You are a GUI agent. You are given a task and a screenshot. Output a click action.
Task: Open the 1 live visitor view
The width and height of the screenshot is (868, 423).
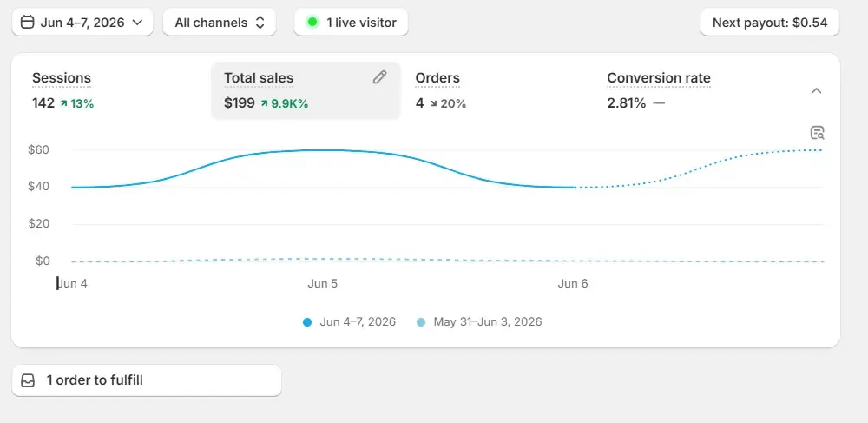tap(351, 23)
